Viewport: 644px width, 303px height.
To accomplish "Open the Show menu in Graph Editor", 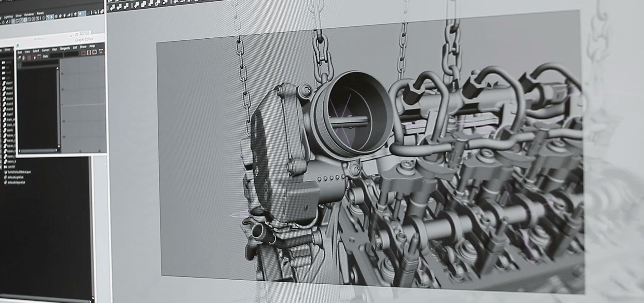I will tap(83, 47).
